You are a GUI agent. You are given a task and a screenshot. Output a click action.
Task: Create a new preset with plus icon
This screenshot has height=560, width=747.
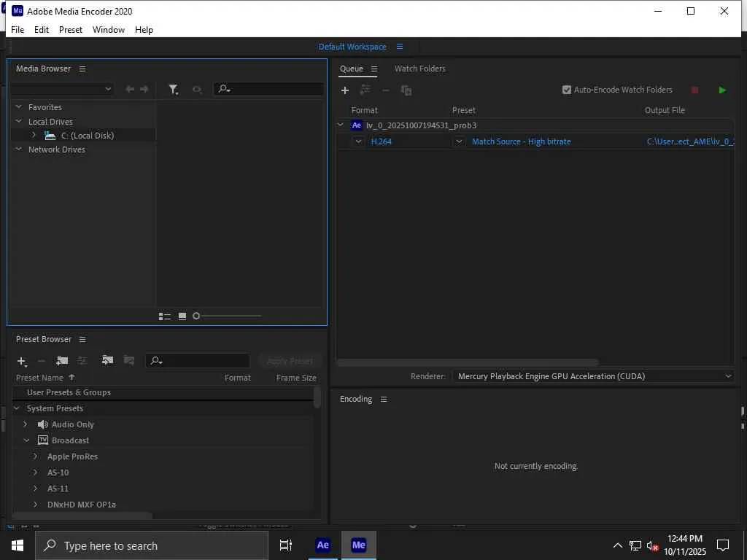(21, 362)
